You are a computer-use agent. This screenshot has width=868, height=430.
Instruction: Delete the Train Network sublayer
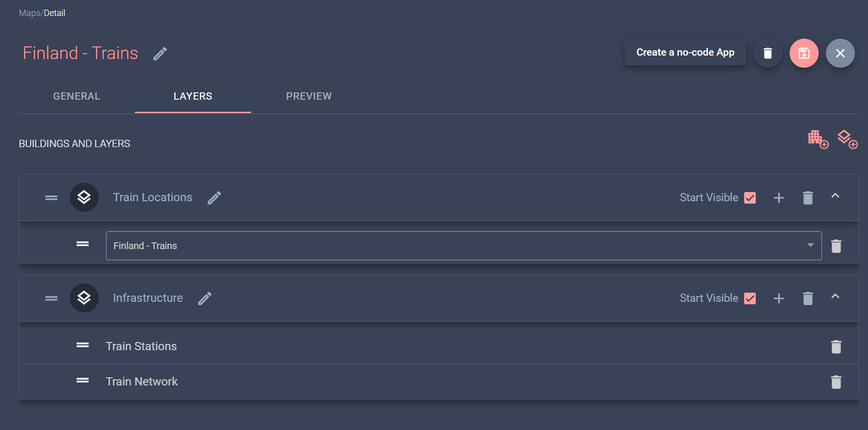click(836, 382)
